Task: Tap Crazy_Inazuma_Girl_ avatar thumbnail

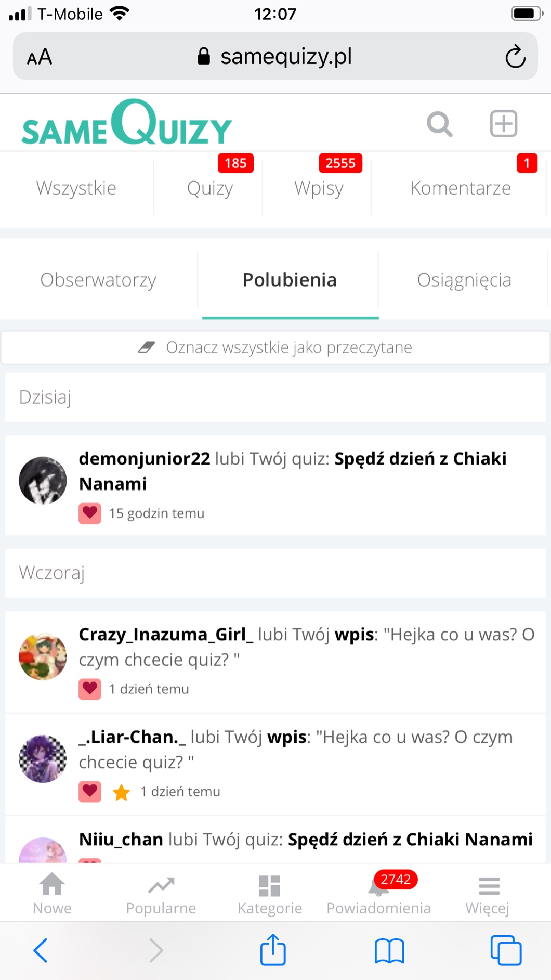Action: pyautogui.click(x=43, y=656)
